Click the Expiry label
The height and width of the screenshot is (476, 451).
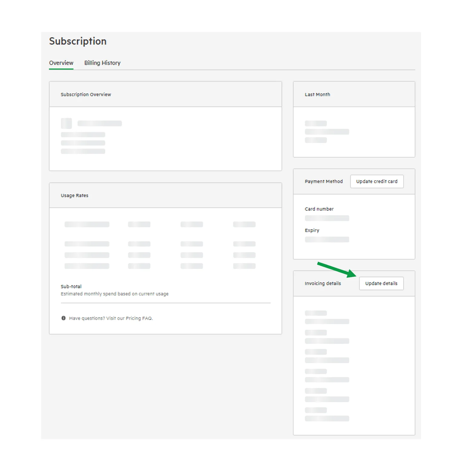(312, 230)
